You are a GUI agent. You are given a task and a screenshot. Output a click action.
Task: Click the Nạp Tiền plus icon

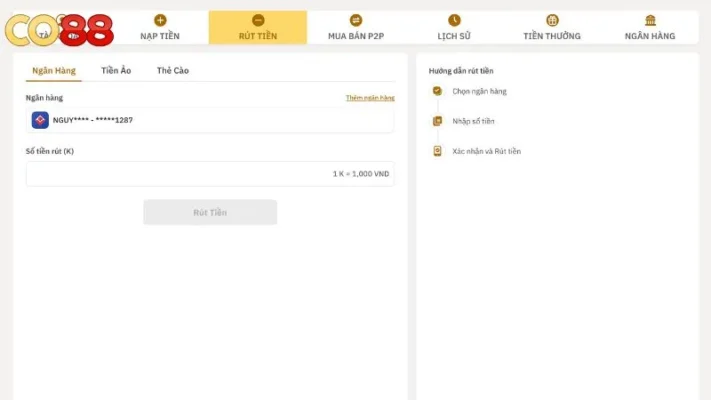[x=160, y=20]
